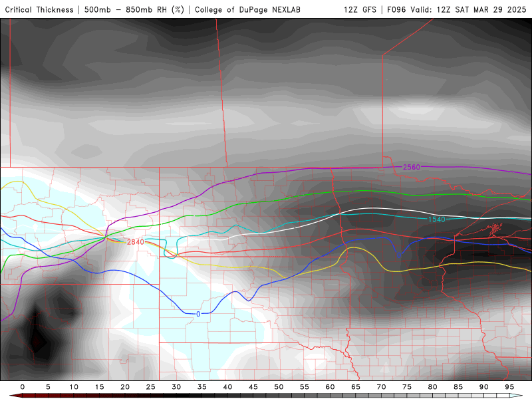Click the "500mb – 850mb RH (%)" header text
The image size is (532, 399).
point(134,9)
